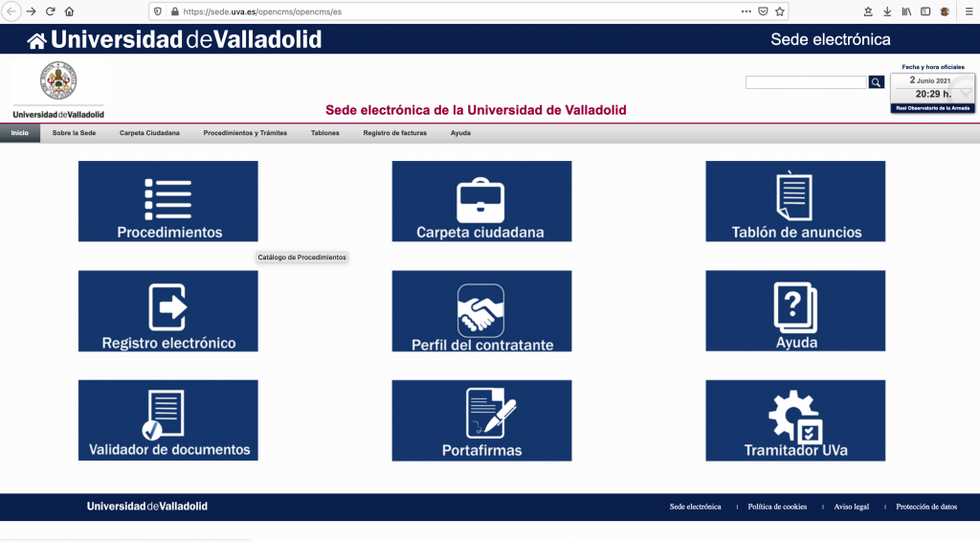Open the Aviso legal footer link
The width and height of the screenshot is (980, 542).
851,507
